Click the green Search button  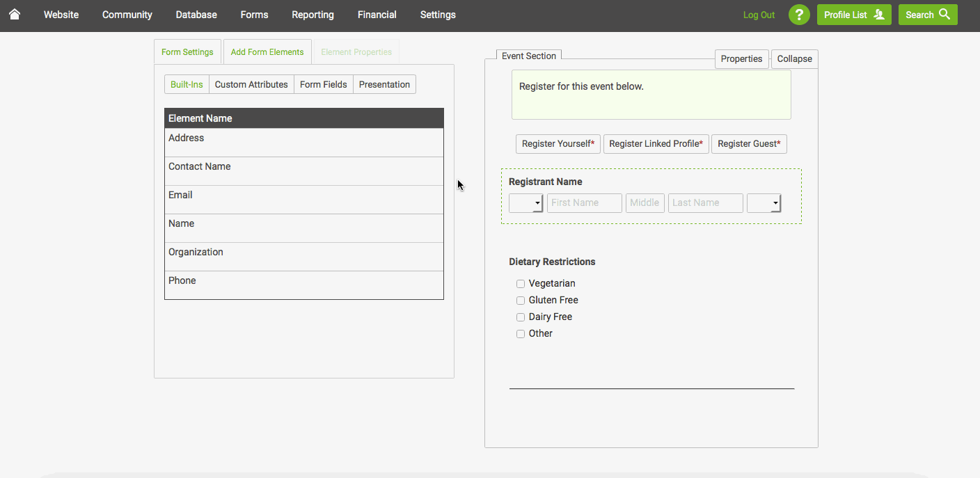pos(928,15)
